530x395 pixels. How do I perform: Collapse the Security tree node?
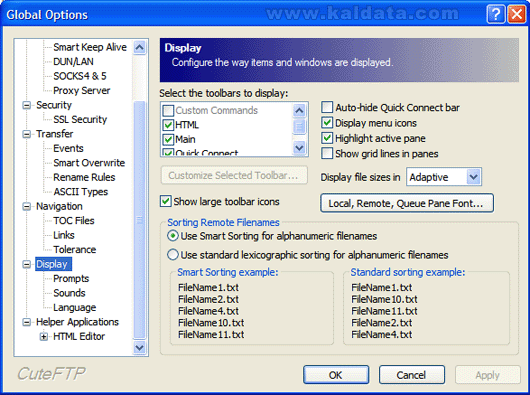coord(26,105)
